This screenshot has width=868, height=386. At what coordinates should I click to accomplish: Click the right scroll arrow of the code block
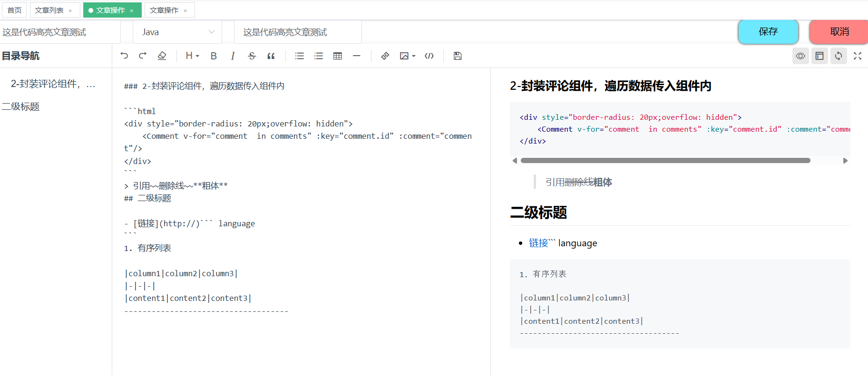[845, 161]
